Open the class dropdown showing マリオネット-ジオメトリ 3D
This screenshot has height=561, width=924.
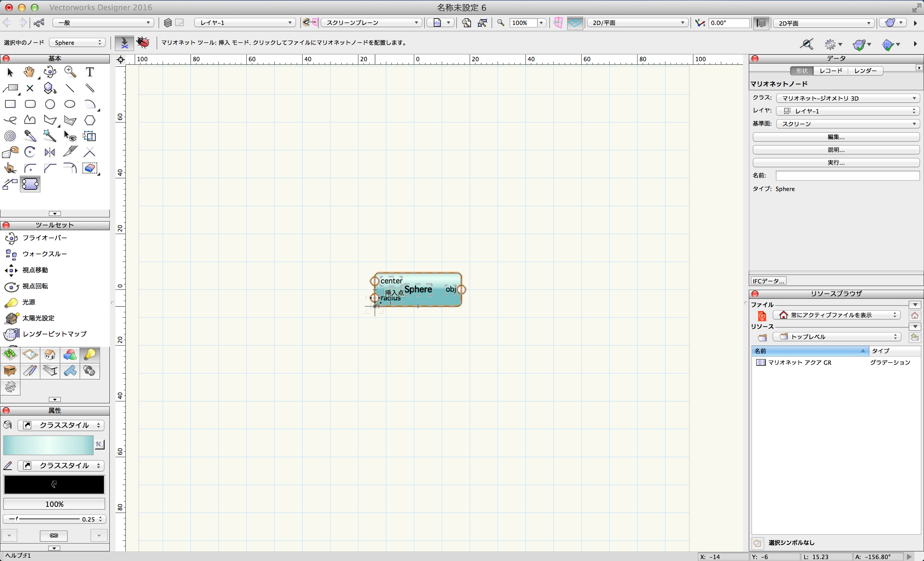click(x=848, y=98)
